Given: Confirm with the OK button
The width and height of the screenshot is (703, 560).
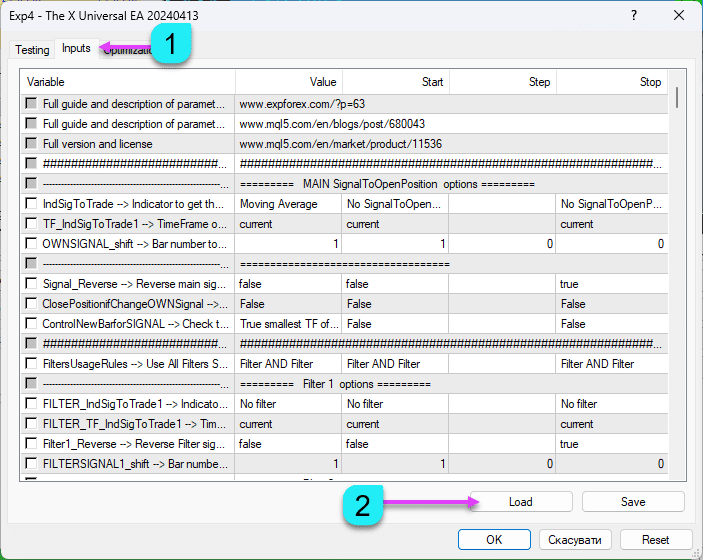Looking at the screenshot, I should tap(494, 539).
